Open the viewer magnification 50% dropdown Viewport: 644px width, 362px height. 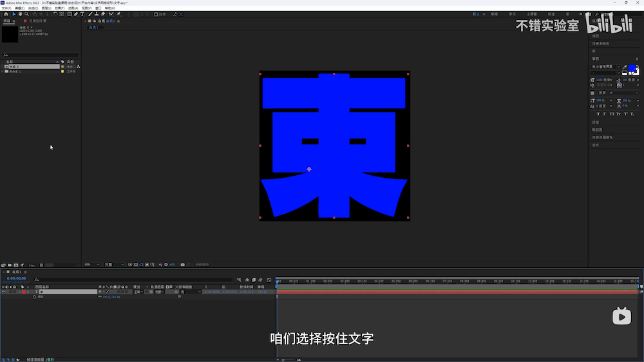click(92, 265)
